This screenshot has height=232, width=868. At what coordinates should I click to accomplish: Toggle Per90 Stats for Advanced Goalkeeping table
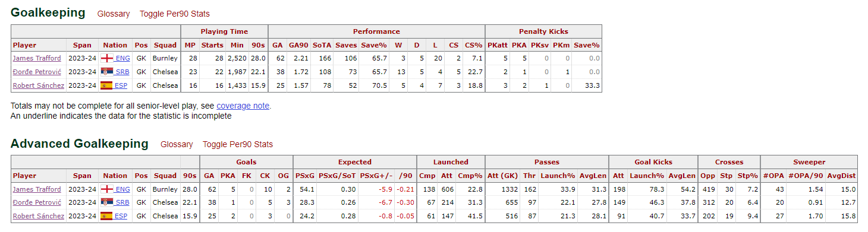click(238, 144)
